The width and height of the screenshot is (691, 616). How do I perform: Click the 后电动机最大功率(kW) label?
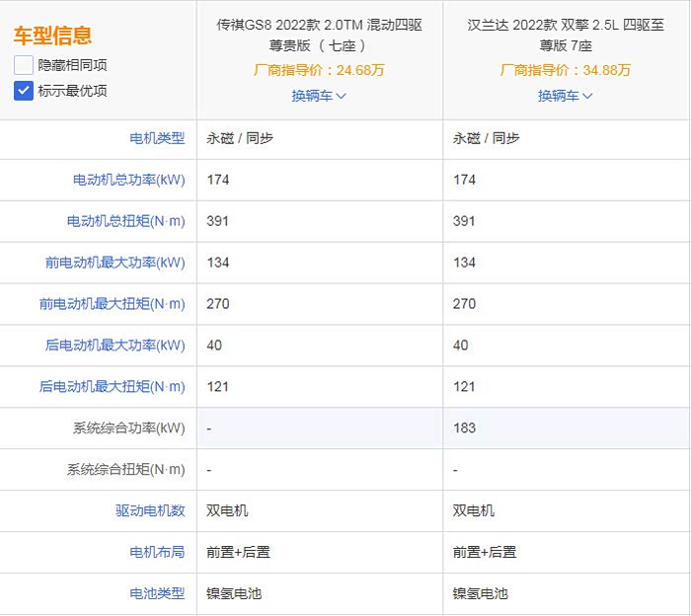point(115,346)
